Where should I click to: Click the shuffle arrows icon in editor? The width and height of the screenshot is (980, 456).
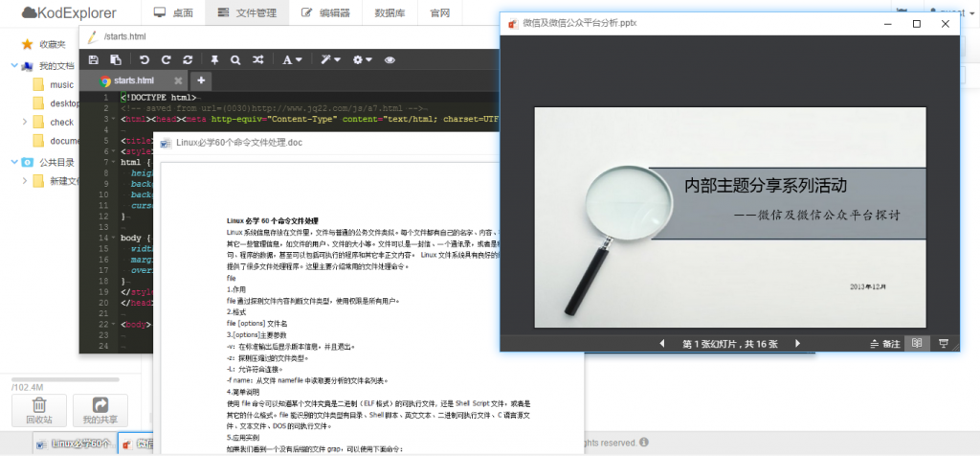click(257, 59)
